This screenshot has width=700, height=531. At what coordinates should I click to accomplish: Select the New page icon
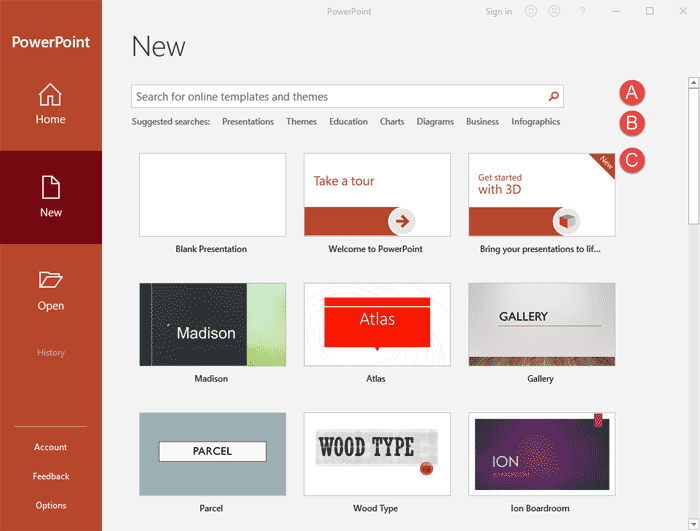pos(50,187)
